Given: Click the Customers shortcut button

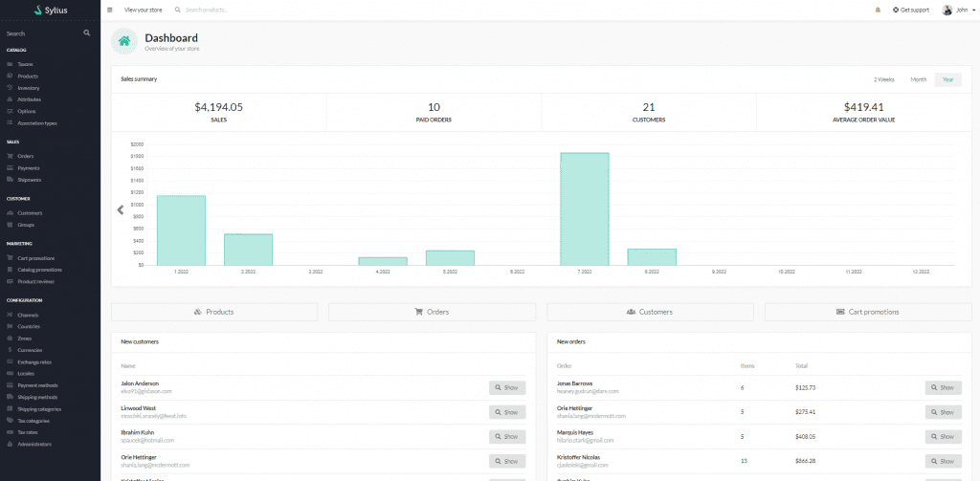Looking at the screenshot, I should 650,312.
